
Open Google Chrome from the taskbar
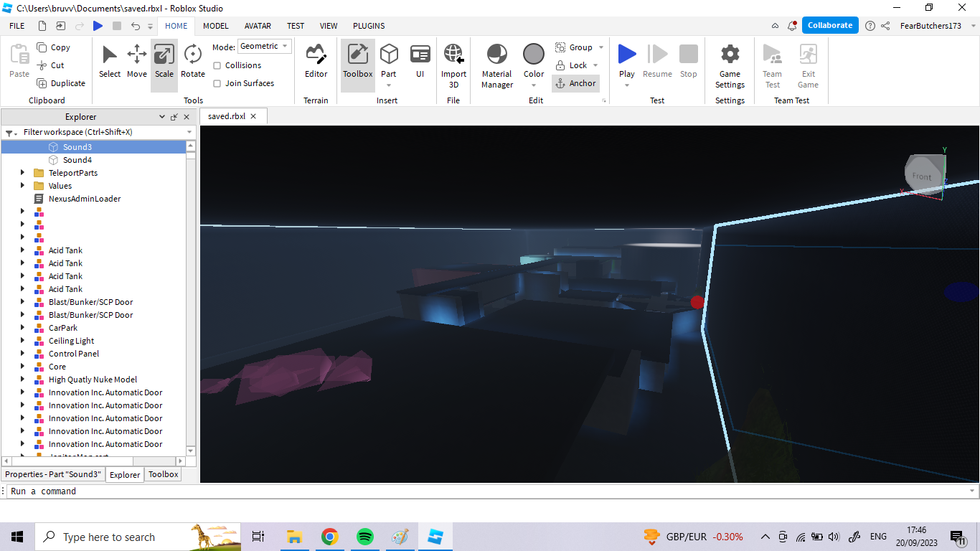(329, 537)
